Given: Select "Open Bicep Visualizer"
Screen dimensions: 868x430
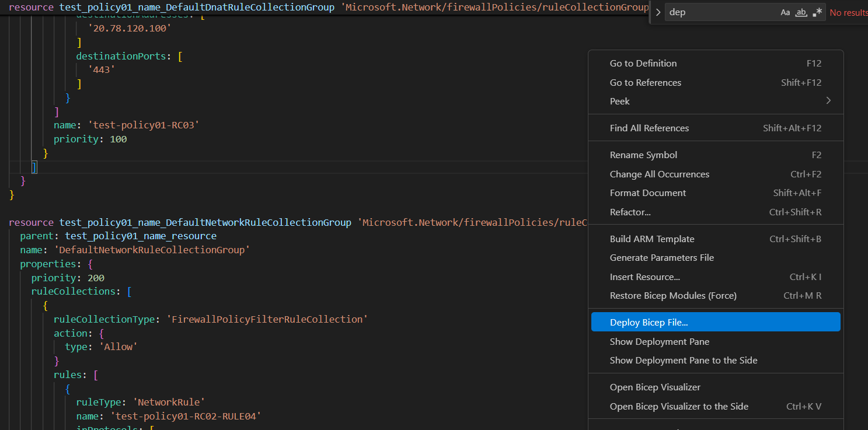Looking at the screenshot, I should pyautogui.click(x=655, y=387).
